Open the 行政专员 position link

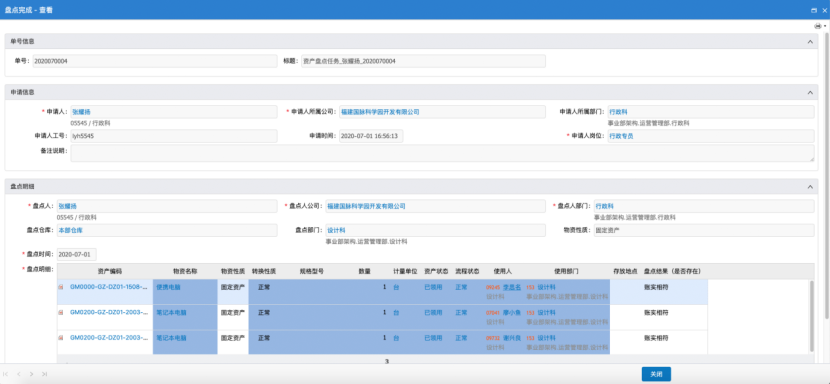click(621, 136)
